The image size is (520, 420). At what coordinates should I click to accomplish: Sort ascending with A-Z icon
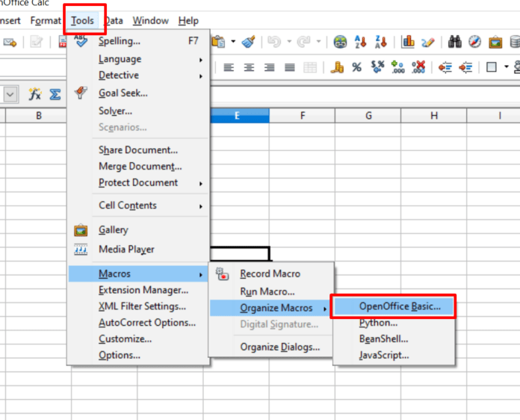pos(360,42)
